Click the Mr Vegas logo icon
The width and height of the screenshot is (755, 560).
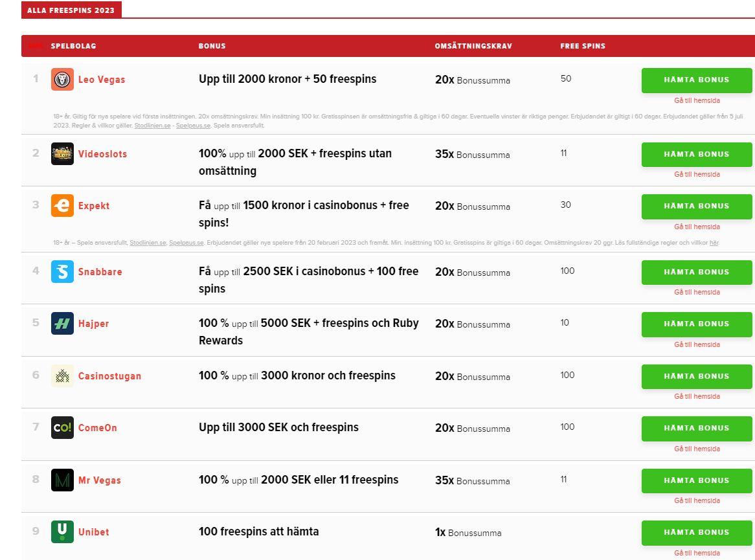click(62, 480)
